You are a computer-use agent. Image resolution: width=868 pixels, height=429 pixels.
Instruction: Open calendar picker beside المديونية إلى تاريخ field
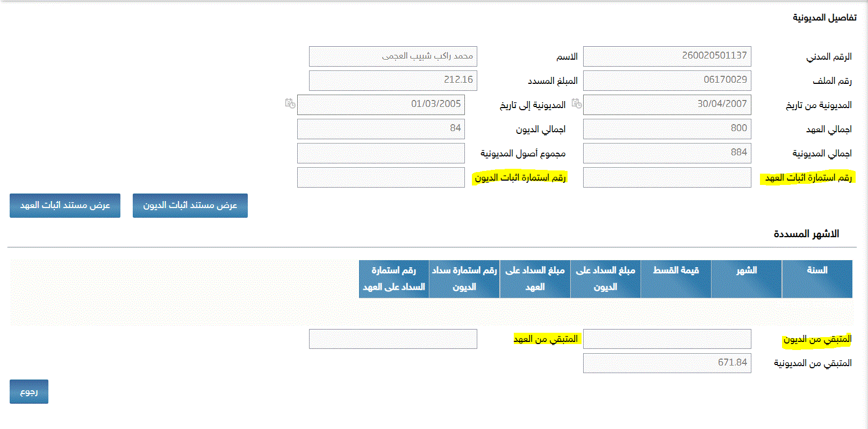(x=290, y=103)
